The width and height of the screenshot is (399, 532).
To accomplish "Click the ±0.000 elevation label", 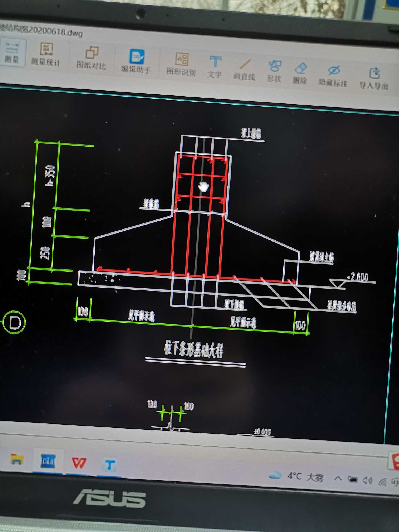I will click(x=262, y=431).
